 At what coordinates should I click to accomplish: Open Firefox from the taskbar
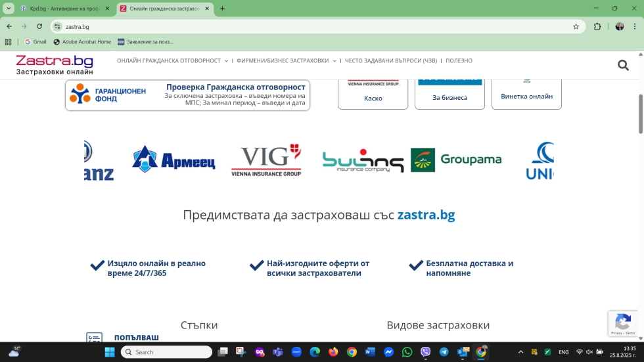(333, 352)
